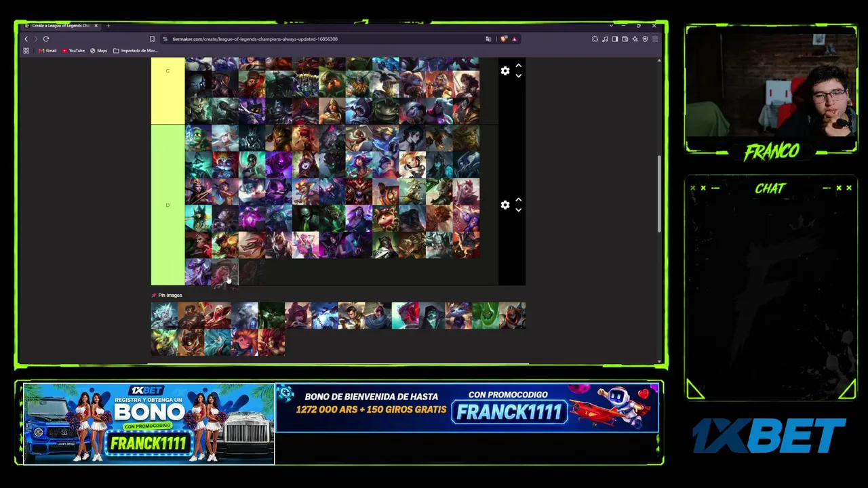
Task: Select the Tahm Kench champion in tier C
Action: click(x=386, y=111)
